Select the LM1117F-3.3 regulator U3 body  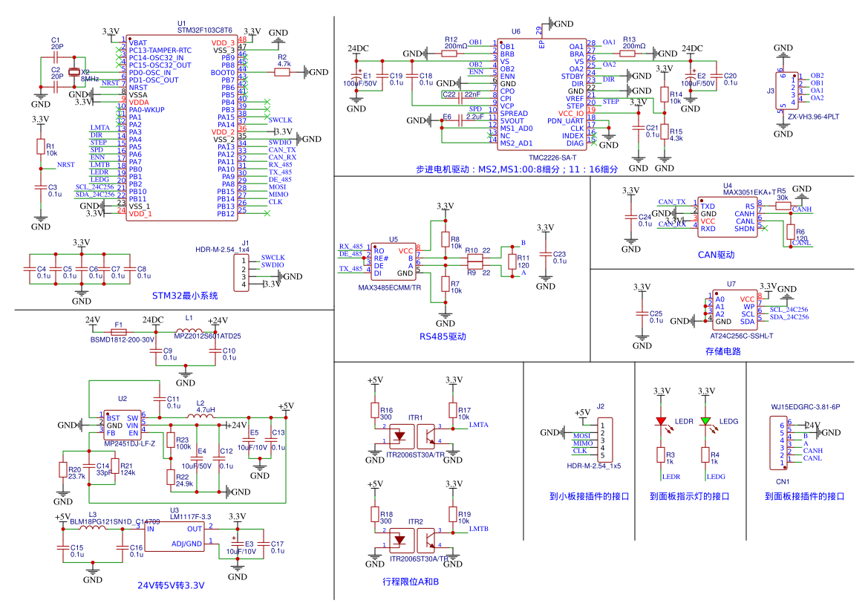(174, 536)
